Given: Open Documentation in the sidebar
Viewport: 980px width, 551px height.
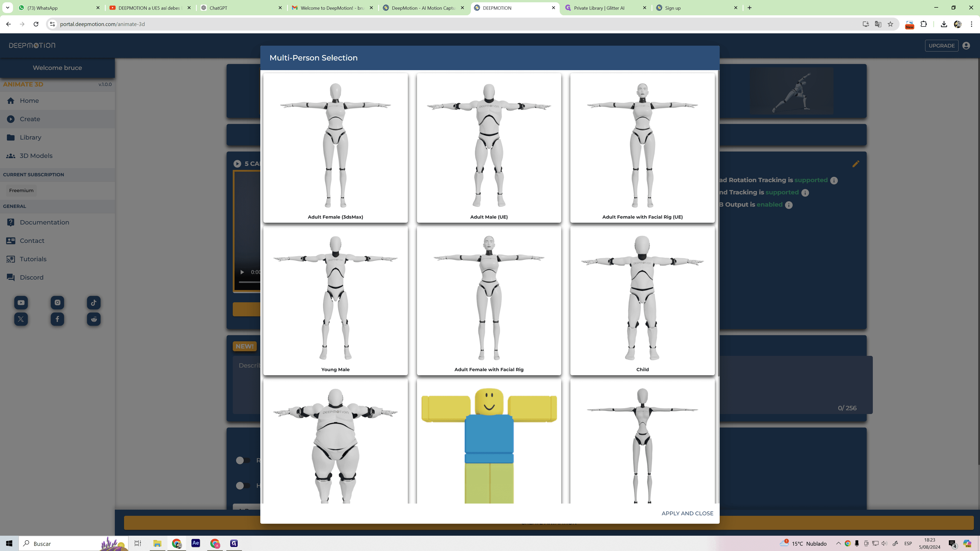Looking at the screenshot, I should point(57,222).
